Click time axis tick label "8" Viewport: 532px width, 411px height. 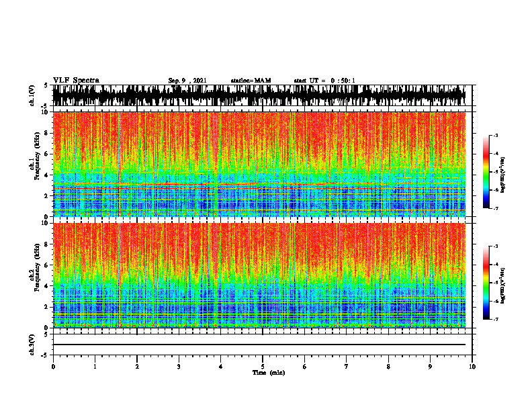pyautogui.click(x=388, y=367)
